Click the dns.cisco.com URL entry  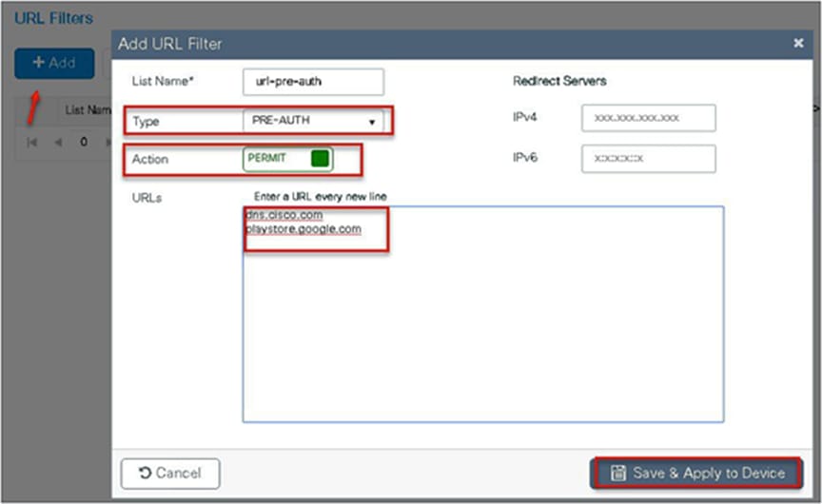[284, 215]
